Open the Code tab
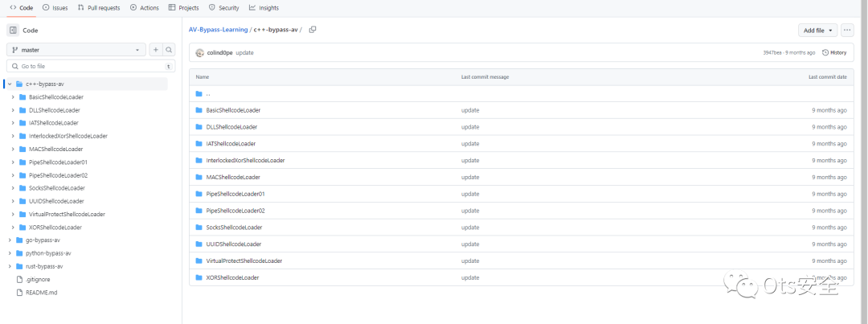The width and height of the screenshot is (868, 324). (23, 8)
